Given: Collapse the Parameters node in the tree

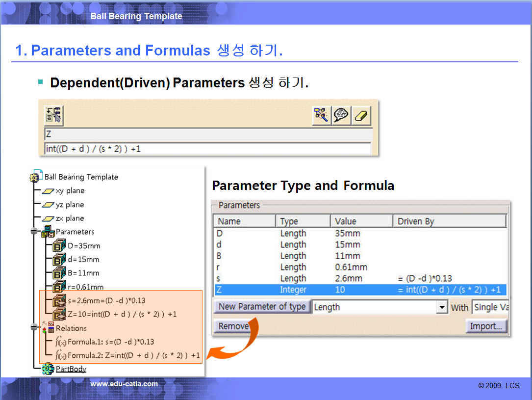Looking at the screenshot, I should click(34, 231).
